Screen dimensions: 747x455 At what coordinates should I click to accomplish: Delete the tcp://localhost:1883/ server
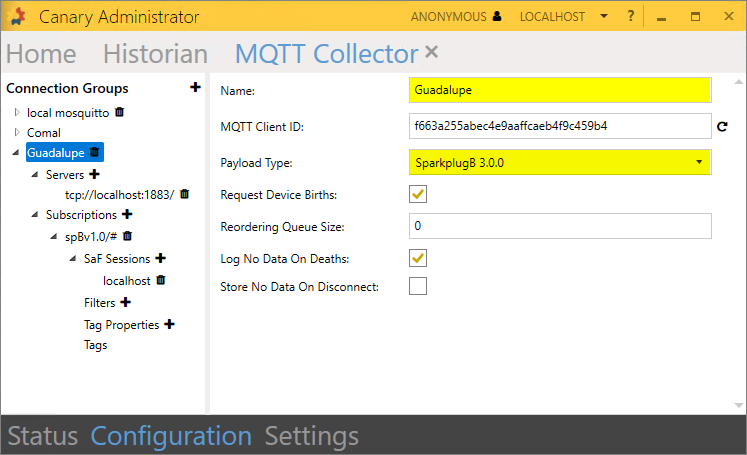184,194
